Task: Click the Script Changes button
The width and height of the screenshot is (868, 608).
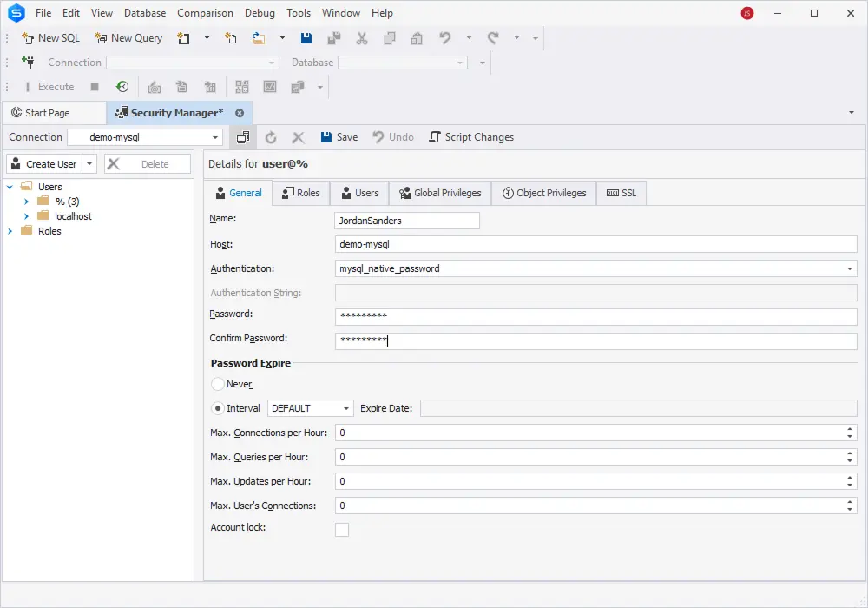Action: pos(471,137)
